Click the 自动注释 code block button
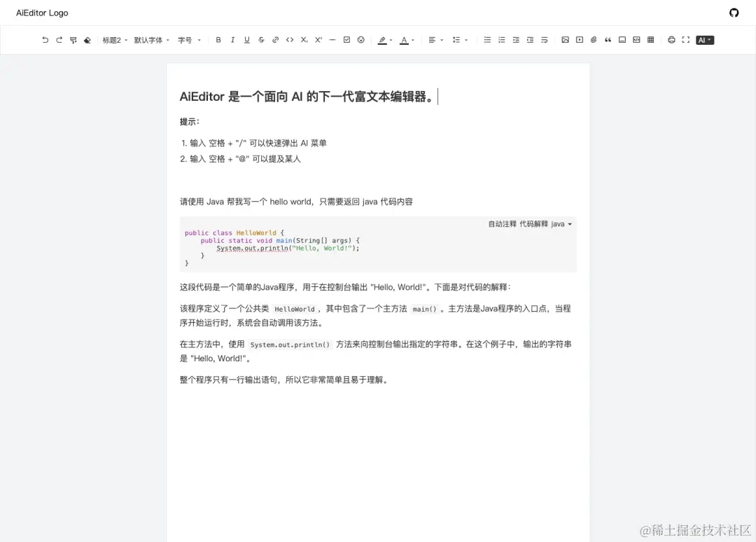 502,224
